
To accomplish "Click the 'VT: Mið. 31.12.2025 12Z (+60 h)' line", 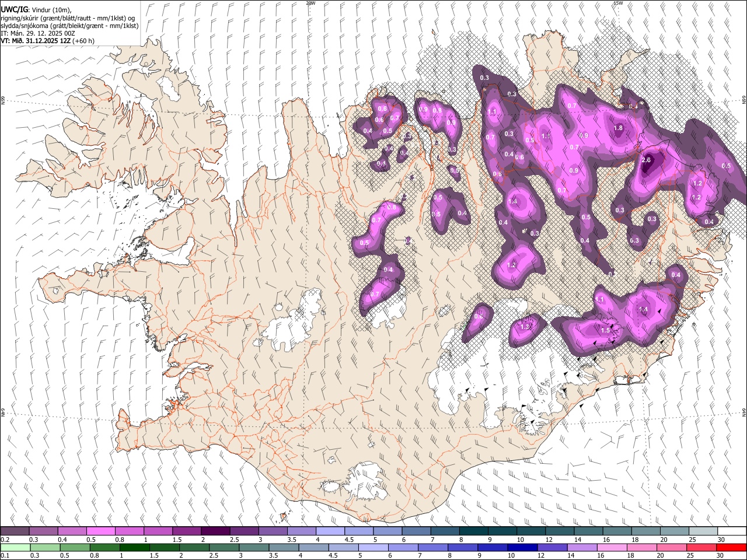I will tap(48, 41).
